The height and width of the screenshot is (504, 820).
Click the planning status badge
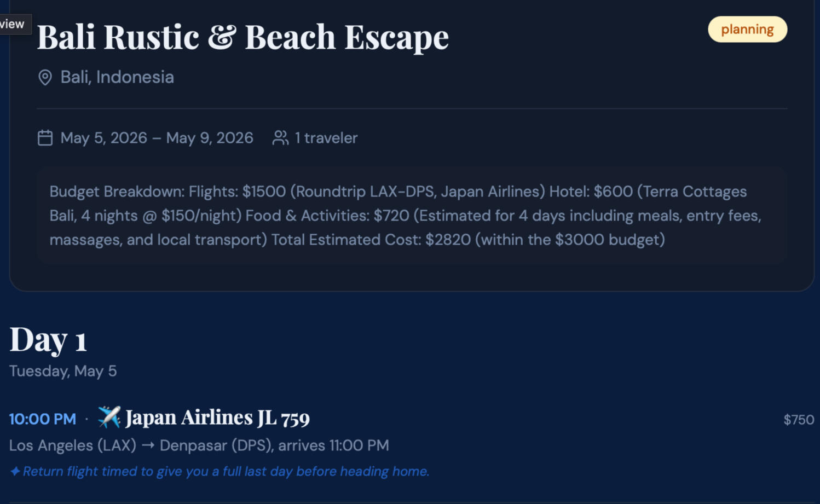747,30
